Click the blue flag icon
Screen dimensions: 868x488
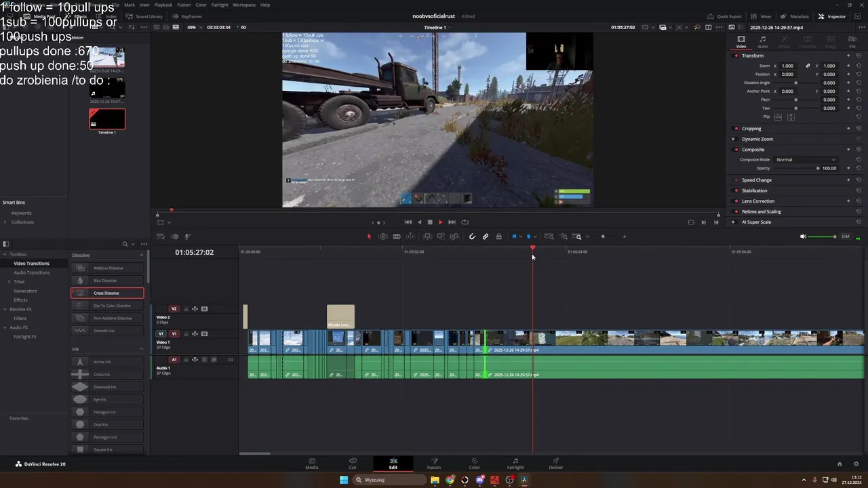(x=514, y=237)
